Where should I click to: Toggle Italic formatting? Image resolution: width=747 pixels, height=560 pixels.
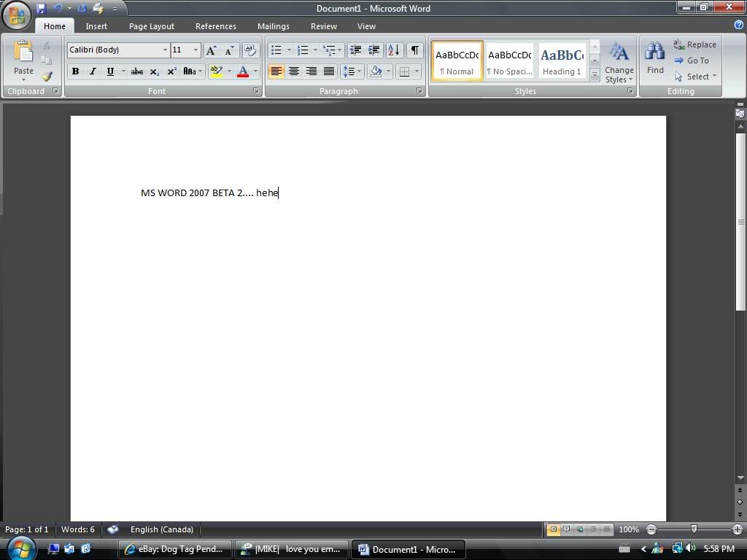(x=93, y=71)
